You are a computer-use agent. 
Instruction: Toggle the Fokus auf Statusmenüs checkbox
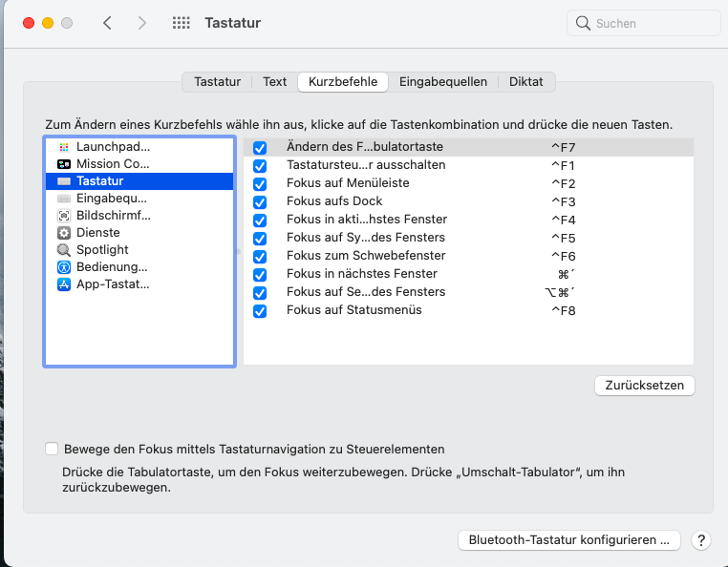coord(260,311)
